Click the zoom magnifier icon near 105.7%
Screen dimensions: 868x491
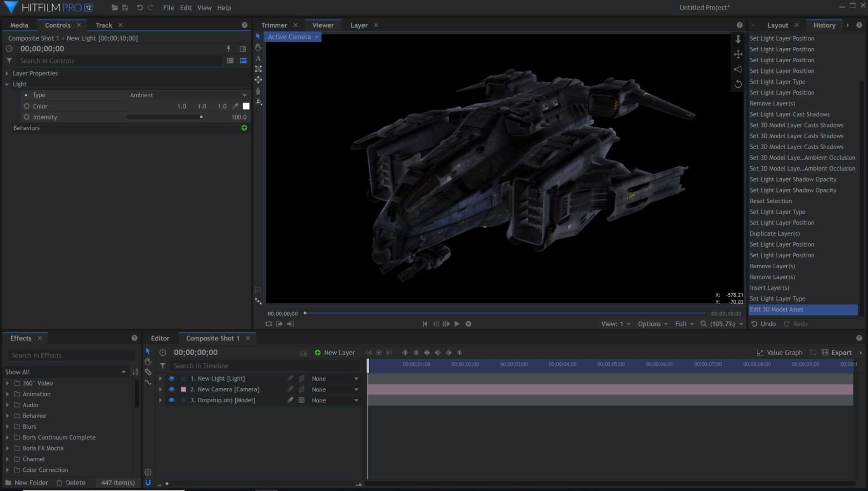coord(703,324)
